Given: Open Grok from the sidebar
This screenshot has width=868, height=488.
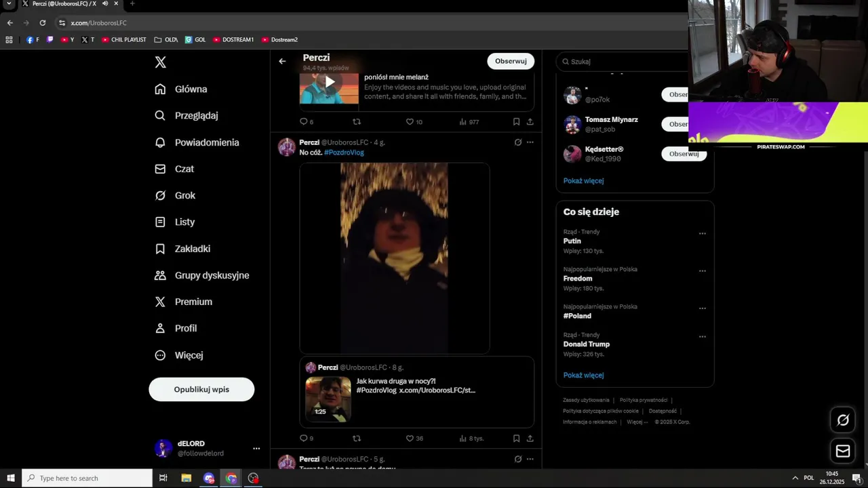Looking at the screenshot, I should click(x=175, y=195).
